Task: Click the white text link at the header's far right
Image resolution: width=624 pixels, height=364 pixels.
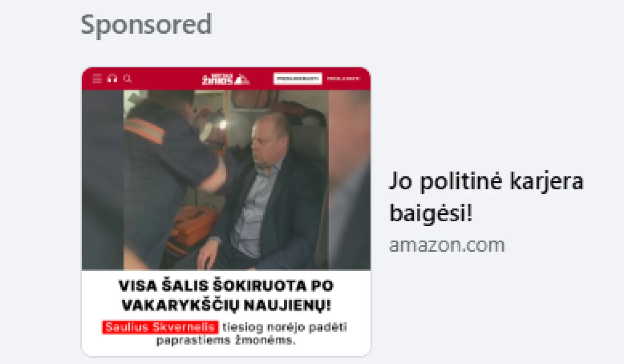Action: point(344,79)
